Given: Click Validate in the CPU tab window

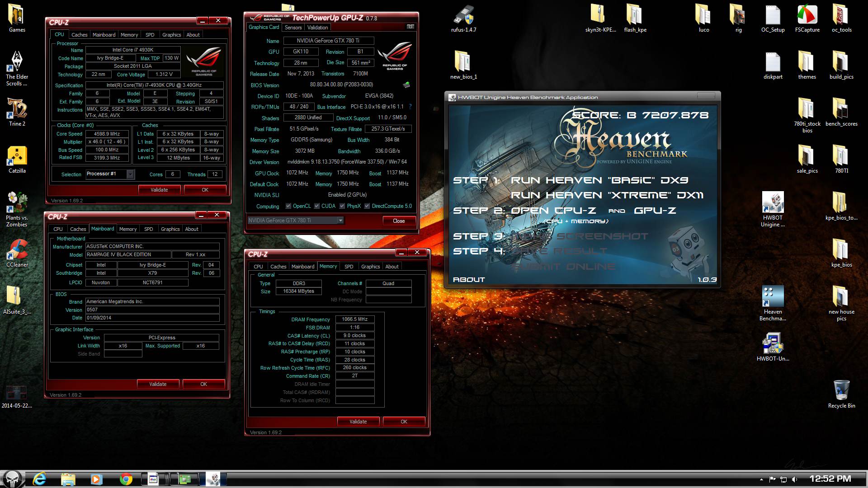Looking at the screenshot, I should pyautogui.click(x=159, y=190).
